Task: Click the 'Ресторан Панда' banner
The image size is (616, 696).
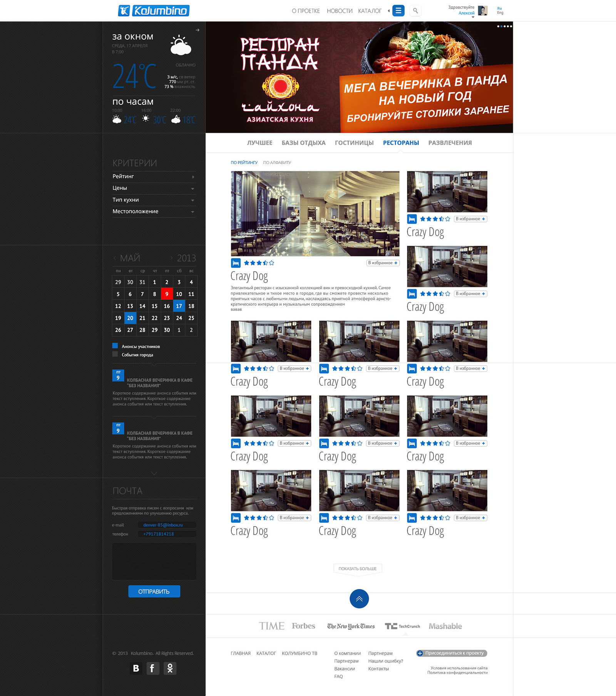Action: (359, 77)
